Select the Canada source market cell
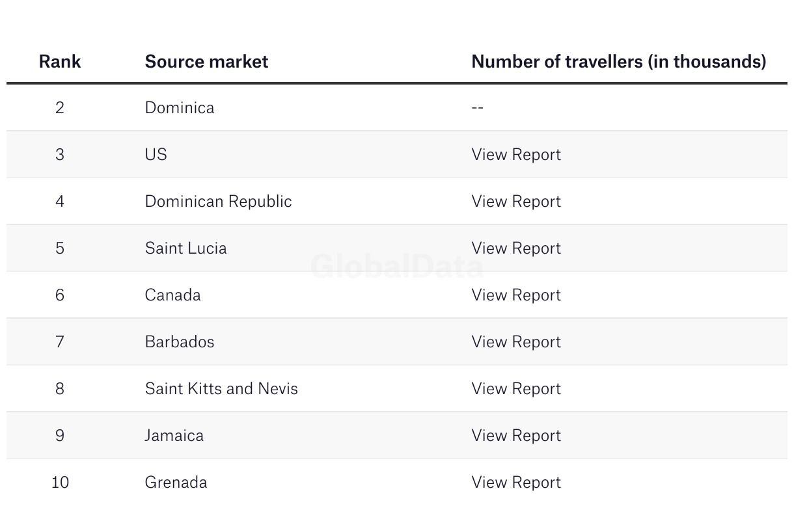This screenshot has height=532, width=794. (x=173, y=295)
